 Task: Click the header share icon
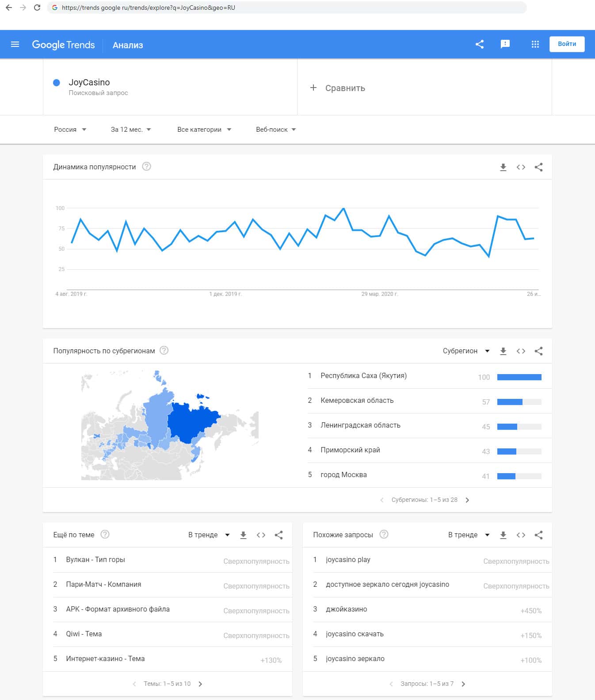(480, 44)
